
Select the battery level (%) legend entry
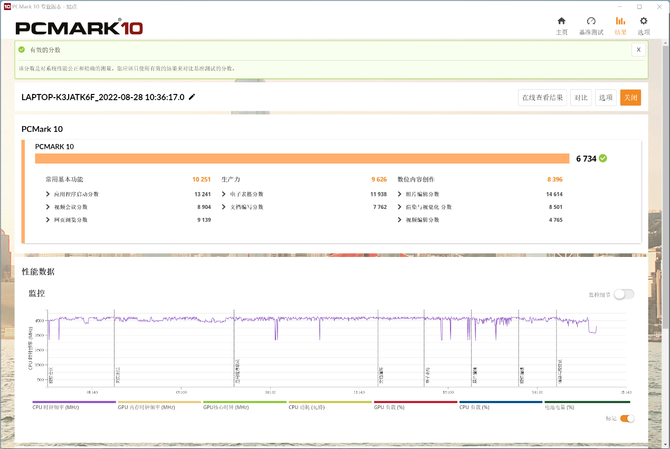[x=587, y=405]
